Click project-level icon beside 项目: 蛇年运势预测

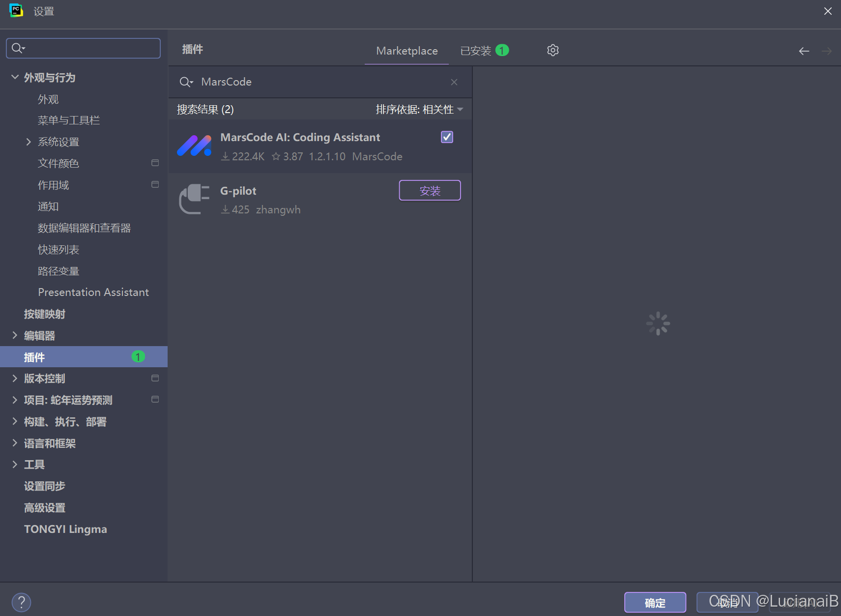tap(155, 399)
